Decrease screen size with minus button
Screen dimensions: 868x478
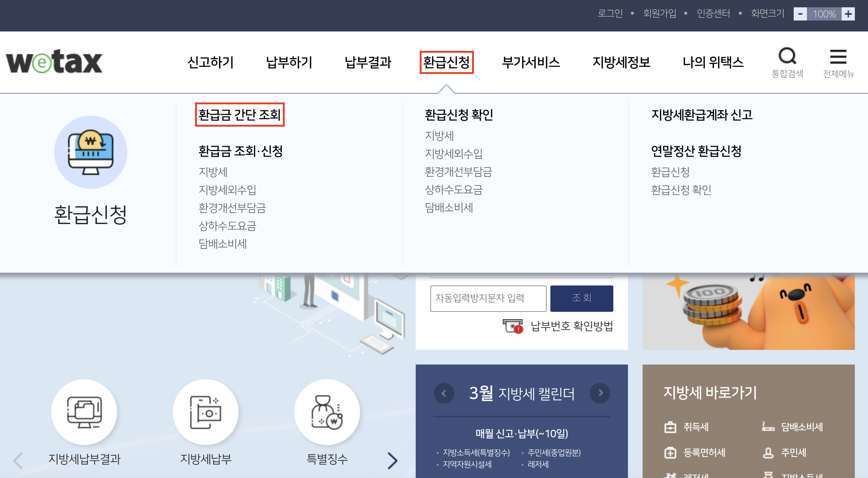pos(800,14)
